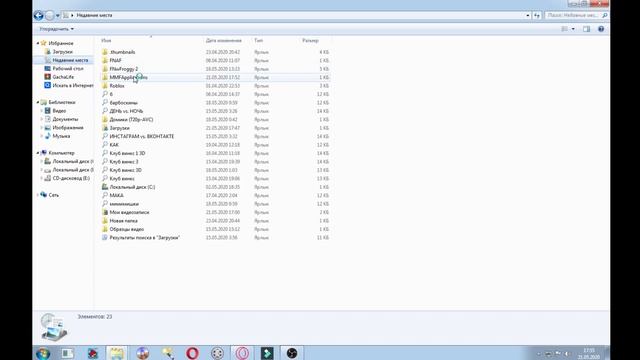Expand the CD-дисковод (E:) node

42,178
